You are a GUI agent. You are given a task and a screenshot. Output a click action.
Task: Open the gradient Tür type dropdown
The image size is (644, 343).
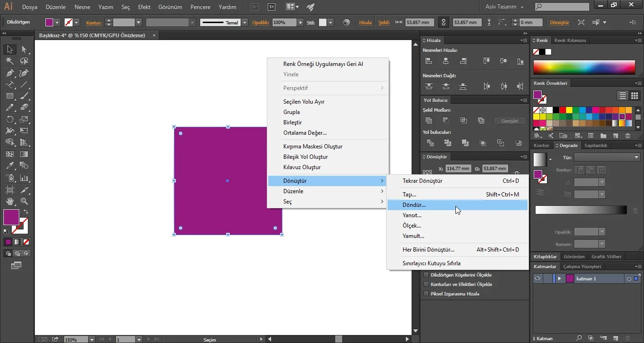607,157
